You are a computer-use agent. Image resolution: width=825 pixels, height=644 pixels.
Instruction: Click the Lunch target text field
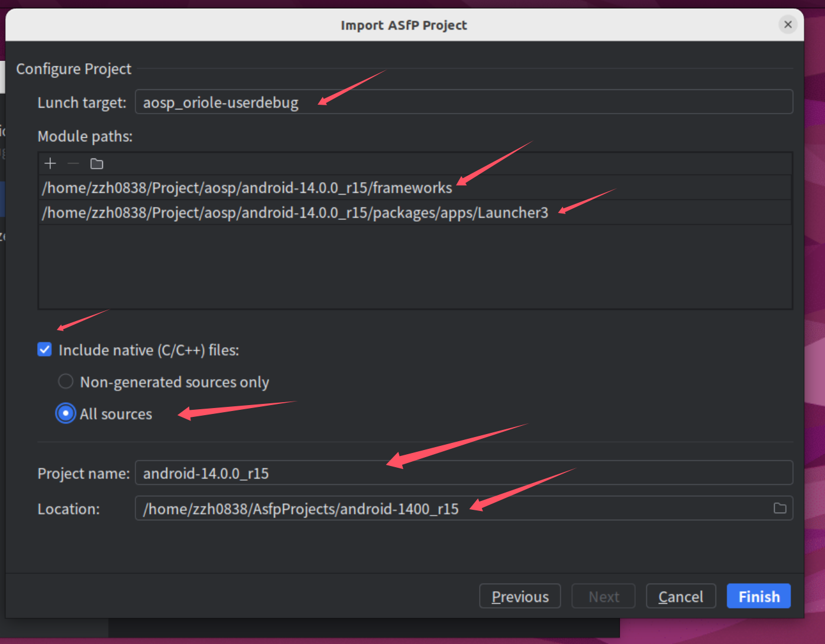pos(464,102)
